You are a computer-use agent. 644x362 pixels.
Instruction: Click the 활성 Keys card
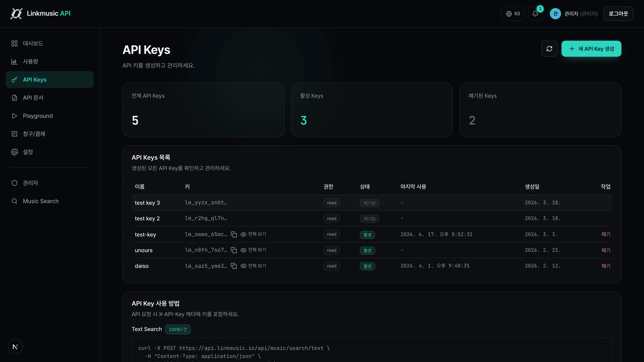pos(372,110)
